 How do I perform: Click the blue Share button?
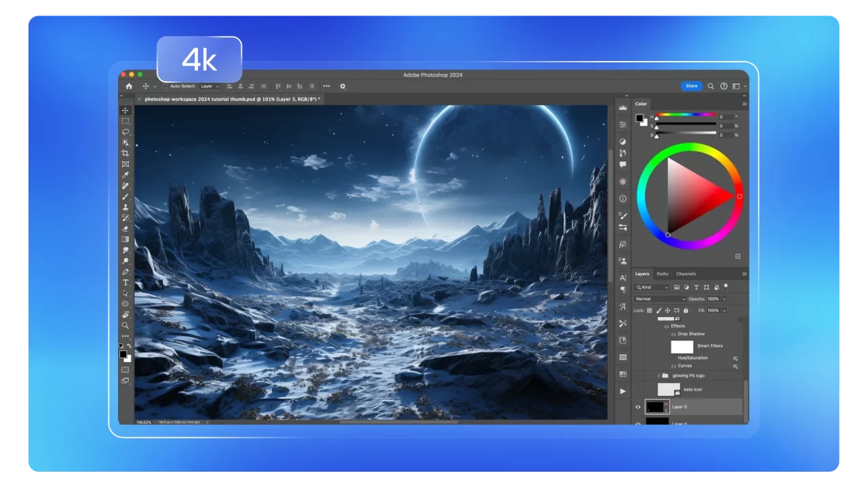tap(691, 86)
